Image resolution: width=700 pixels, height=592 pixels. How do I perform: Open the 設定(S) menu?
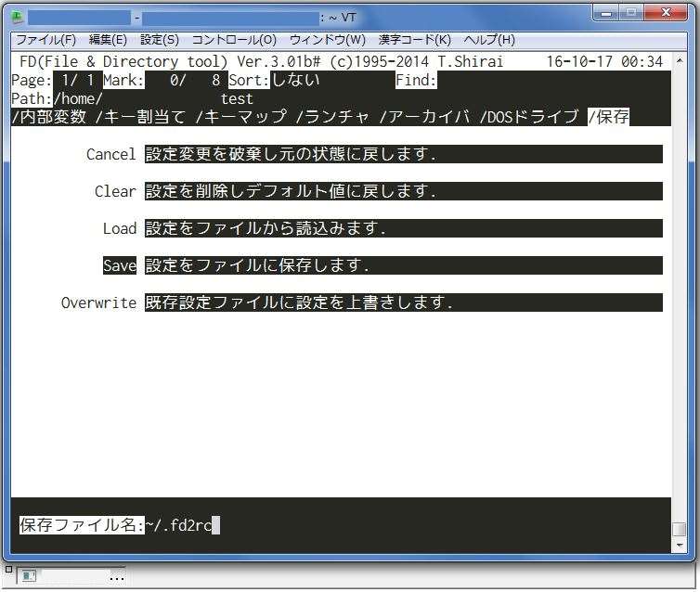click(x=160, y=40)
